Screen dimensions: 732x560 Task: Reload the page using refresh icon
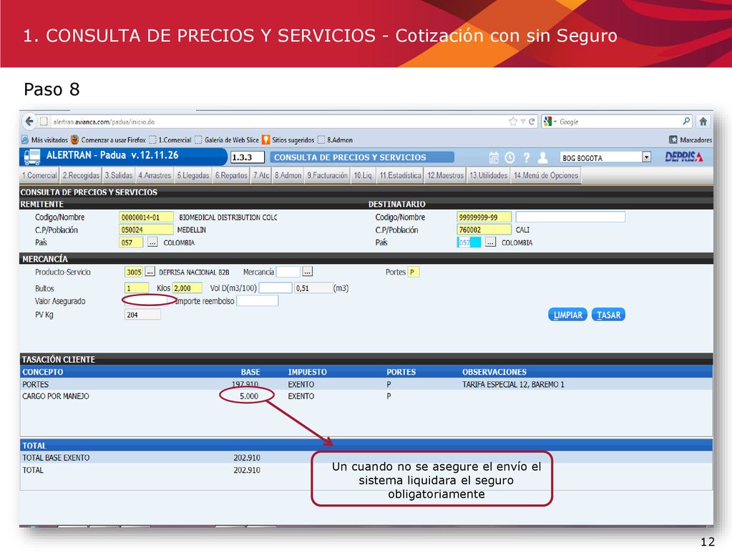pyautogui.click(x=532, y=122)
